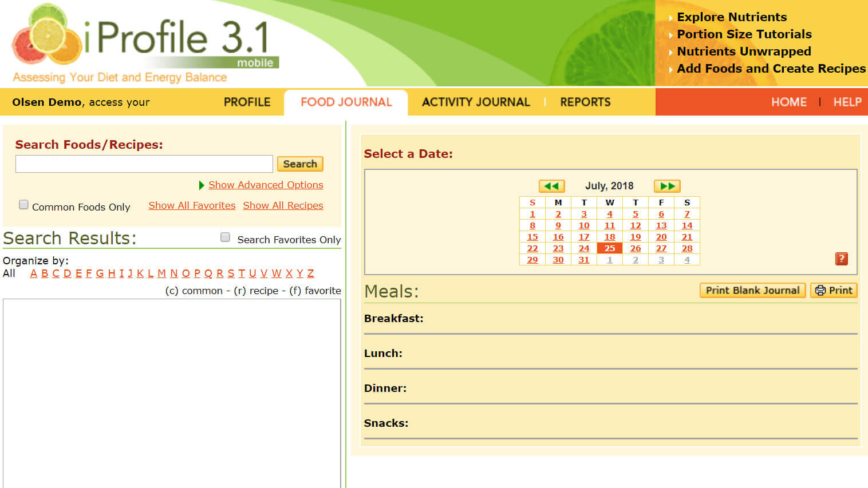
Task: Open Explore Nutrients link
Action: pyautogui.click(x=732, y=17)
